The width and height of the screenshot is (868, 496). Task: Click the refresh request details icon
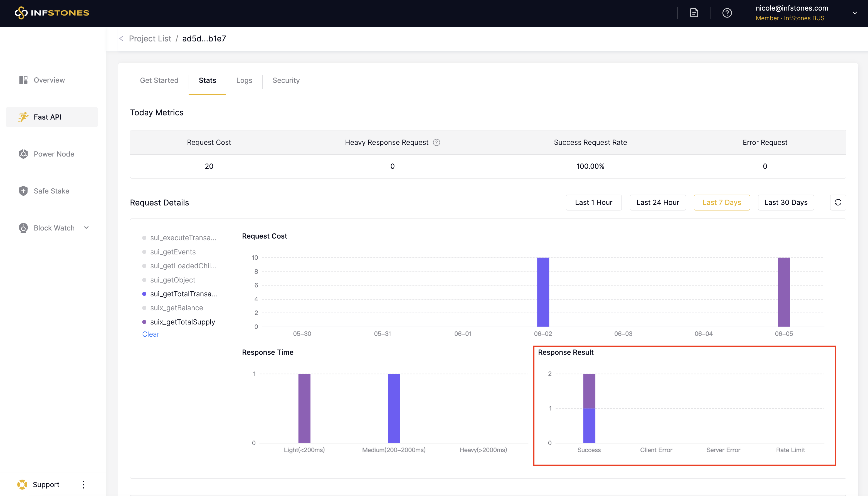coord(838,202)
